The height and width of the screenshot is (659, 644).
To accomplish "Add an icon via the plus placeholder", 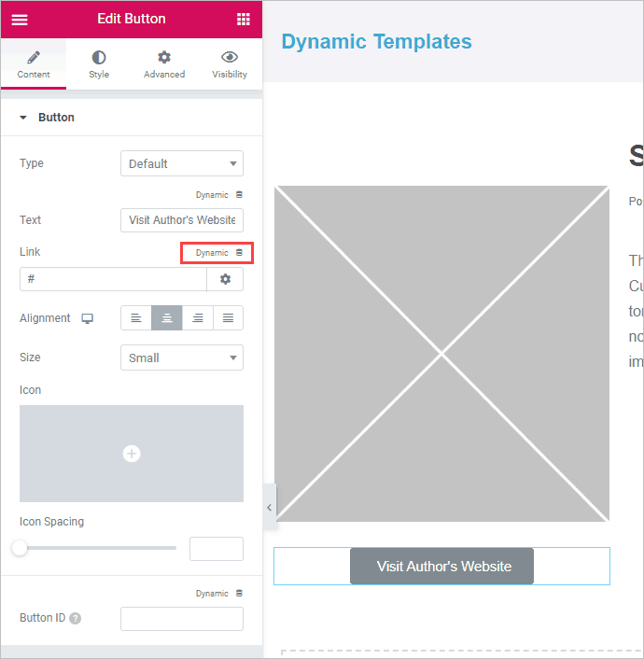I will [132, 454].
